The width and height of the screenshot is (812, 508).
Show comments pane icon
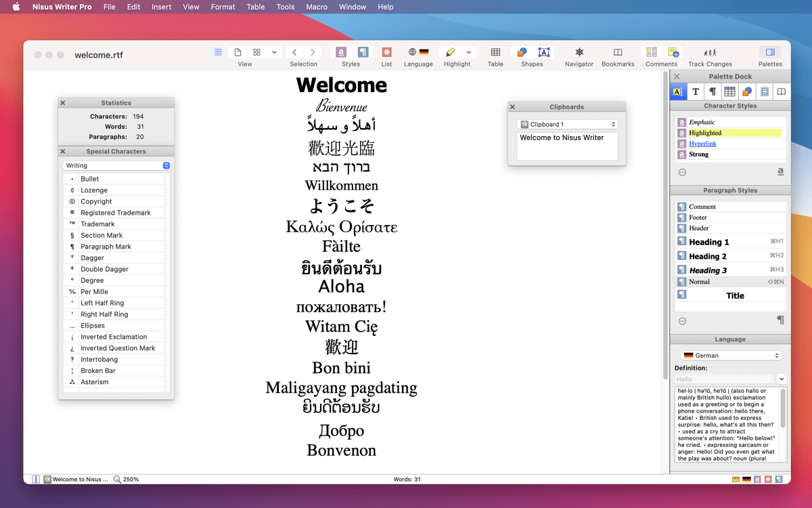coord(651,52)
